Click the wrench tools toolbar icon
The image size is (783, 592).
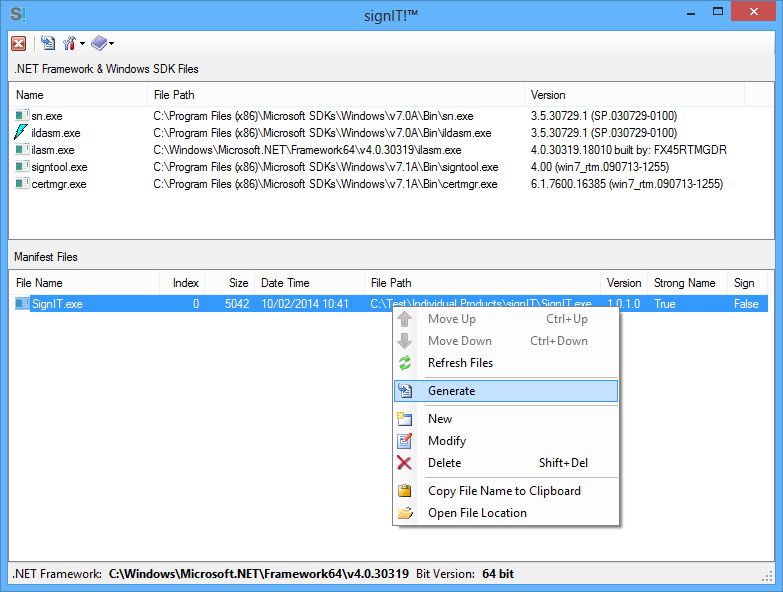point(70,43)
